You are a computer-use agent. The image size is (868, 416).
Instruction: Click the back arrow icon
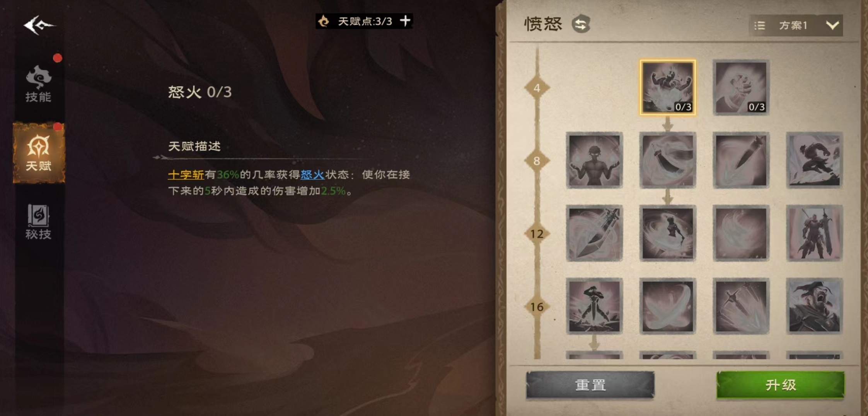coord(39,25)
